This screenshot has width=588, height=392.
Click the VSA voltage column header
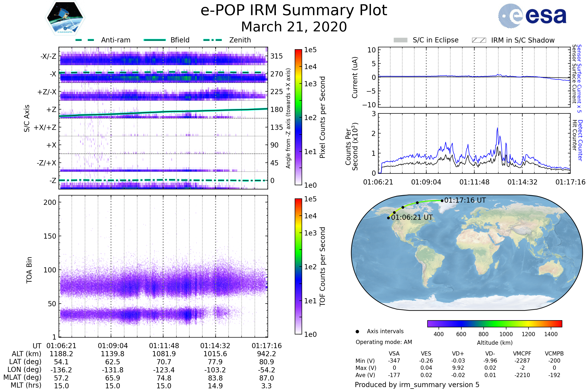394,354
